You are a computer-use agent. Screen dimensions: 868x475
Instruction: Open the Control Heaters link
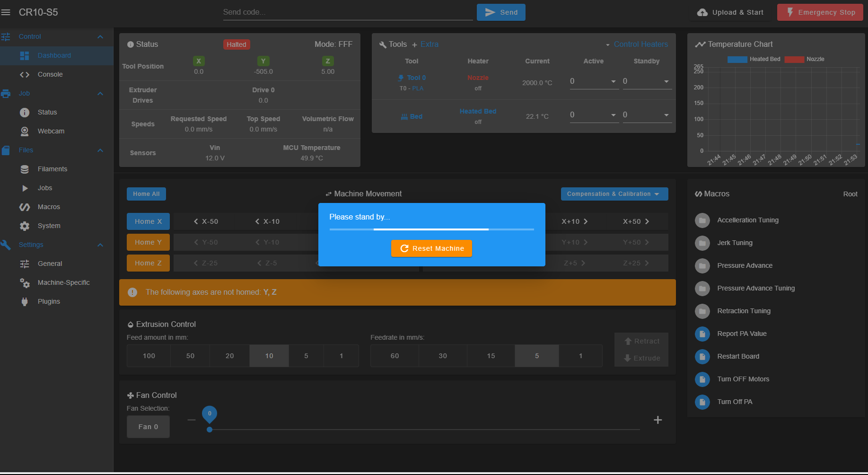[x=637, y=44]
